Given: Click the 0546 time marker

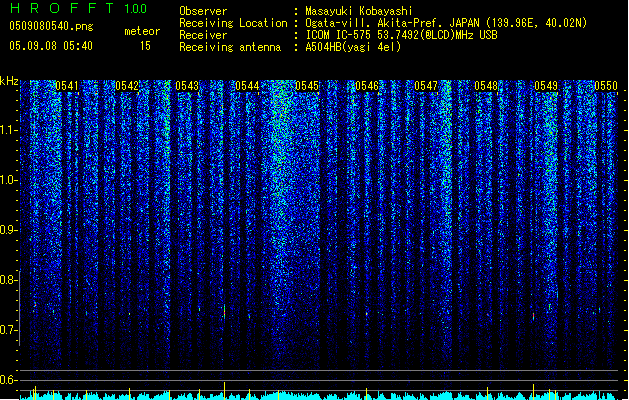Looking at the screenshot, I should point(367,86).
